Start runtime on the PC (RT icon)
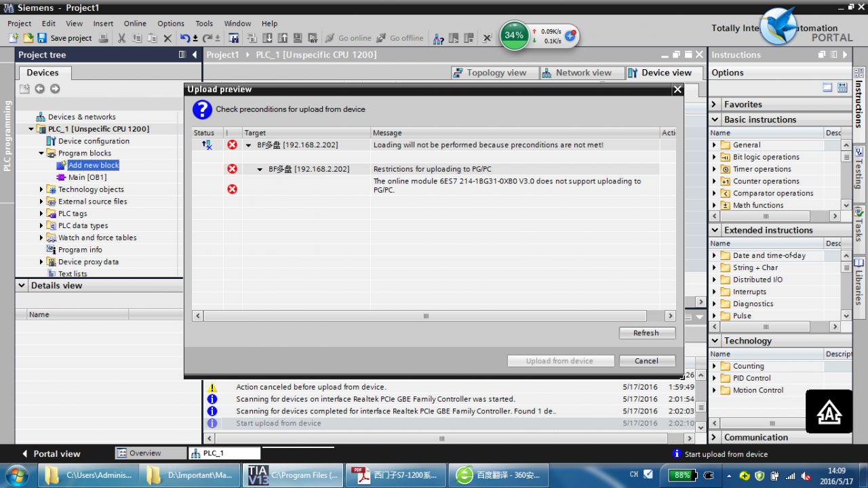The image size is (868, 488). click(x=313, y=38)
